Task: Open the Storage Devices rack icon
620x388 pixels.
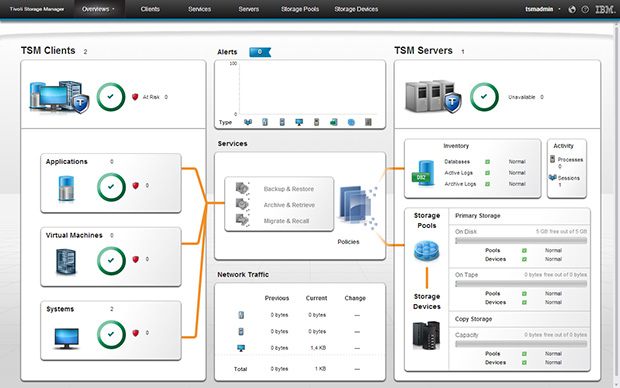Action: pos(426,335)
